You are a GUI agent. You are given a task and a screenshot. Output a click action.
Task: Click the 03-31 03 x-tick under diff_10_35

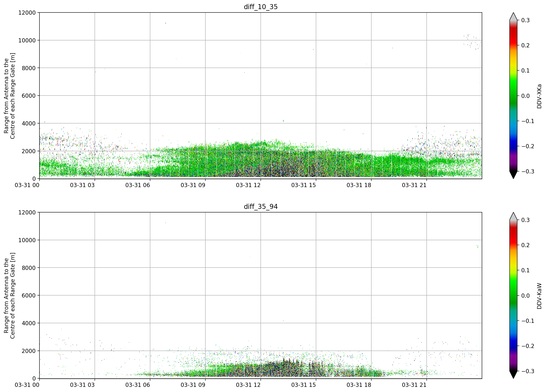coord(82,185)
